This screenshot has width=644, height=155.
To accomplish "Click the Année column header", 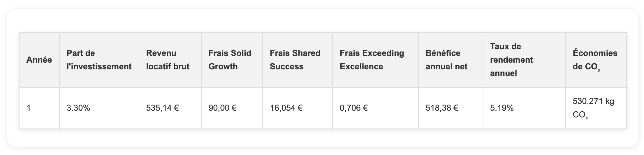I will coord(39,60).
